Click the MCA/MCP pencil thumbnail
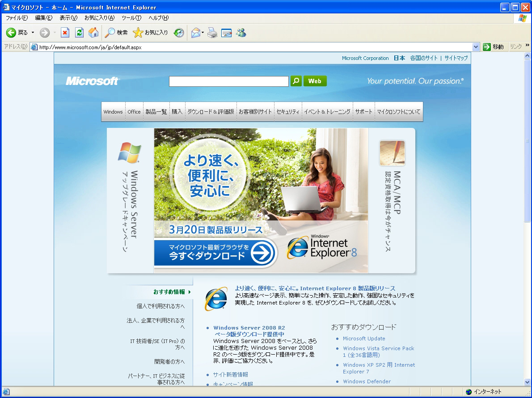This screenshot has height=398, width=532. pos(392,153)
